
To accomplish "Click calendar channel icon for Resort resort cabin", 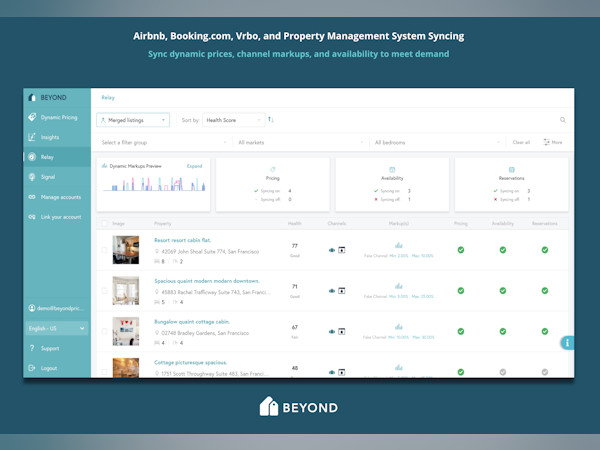I will point(342,250).
